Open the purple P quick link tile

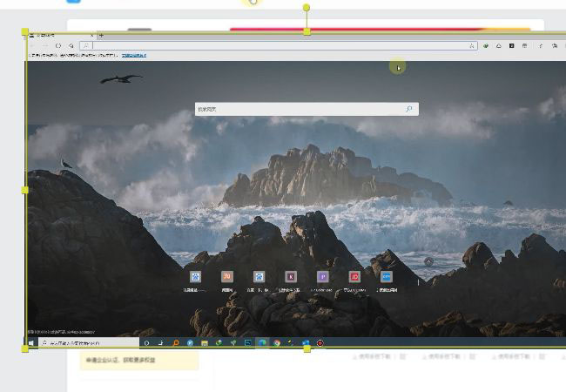point(323,277)
